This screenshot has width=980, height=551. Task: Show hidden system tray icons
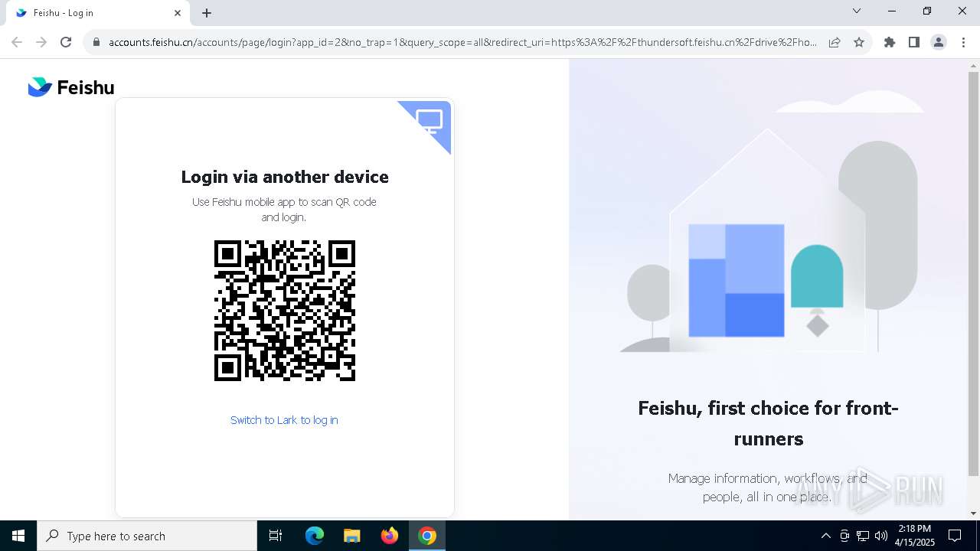[x=825, y=536]
